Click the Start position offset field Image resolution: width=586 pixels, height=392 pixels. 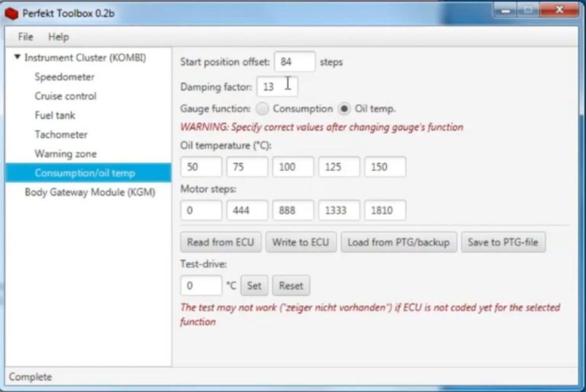point(295,62)
